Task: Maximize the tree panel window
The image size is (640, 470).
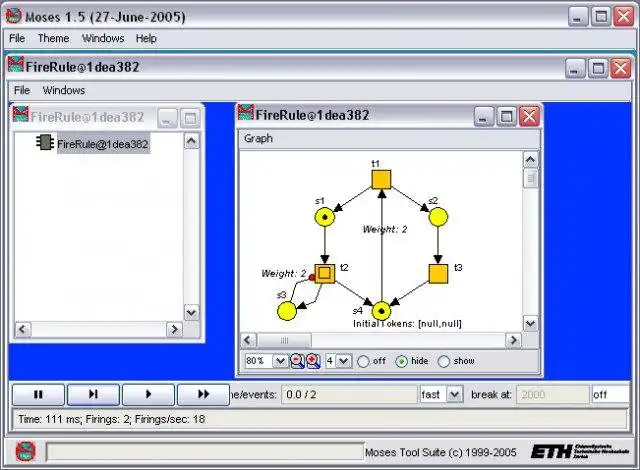Action: [190, 119]
